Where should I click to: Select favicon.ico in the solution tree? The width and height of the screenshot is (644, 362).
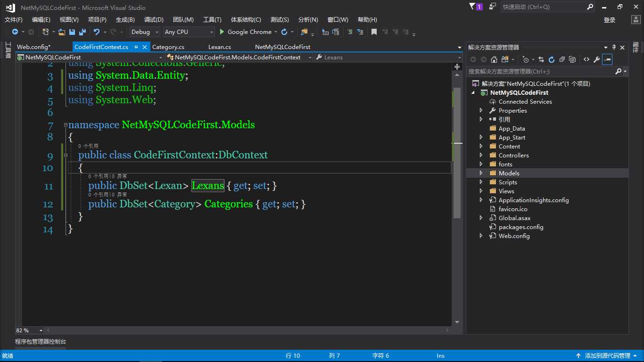[513, 209]
